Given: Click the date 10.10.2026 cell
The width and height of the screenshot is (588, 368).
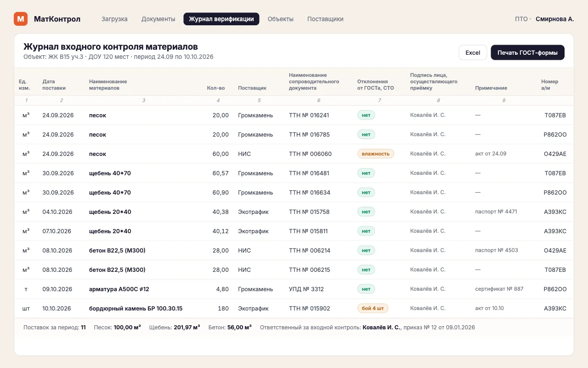Looking at the screenshot, I should 57,308.
